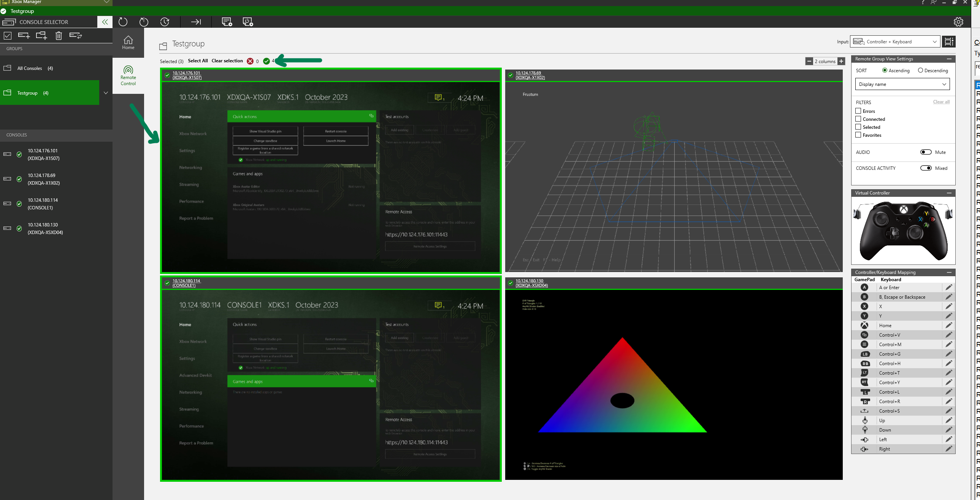Image resolution: width=980 pixels, height=500 pixels.
Task: Edit the LT Control+T mapping pencil
Action: [949, 373]
